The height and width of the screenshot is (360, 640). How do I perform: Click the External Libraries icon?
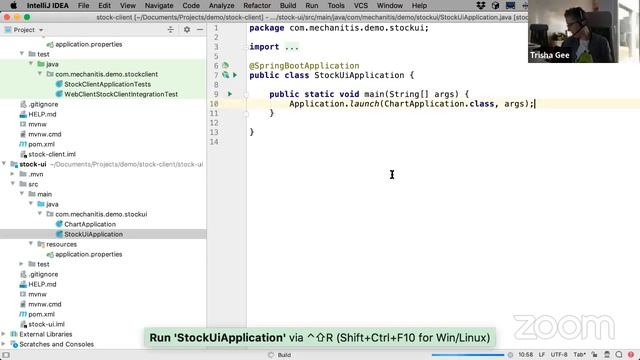[14, 334]
